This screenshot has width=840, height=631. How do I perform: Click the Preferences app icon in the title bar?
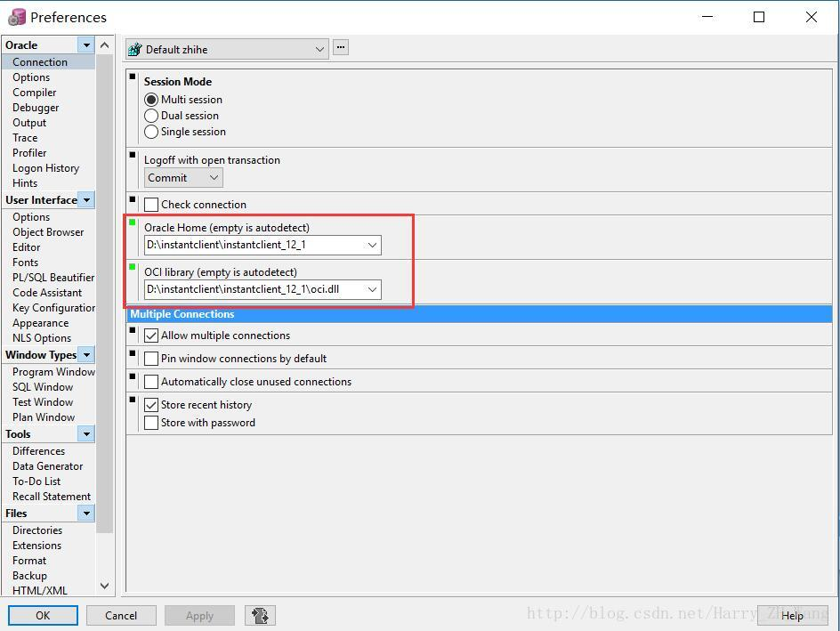coord(16,17)
